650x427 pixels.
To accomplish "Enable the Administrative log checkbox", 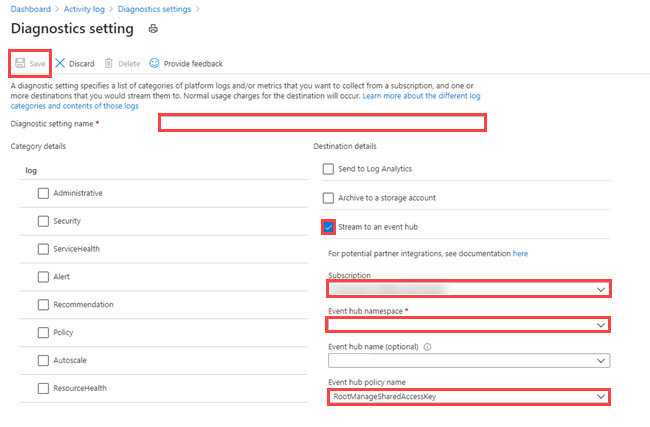I will (x=43, y=193).
